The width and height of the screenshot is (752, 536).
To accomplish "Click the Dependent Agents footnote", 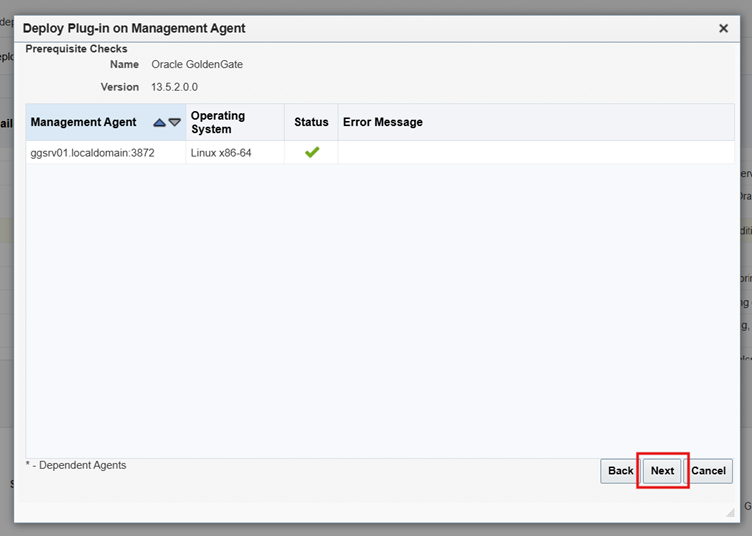I will [76, 465].
